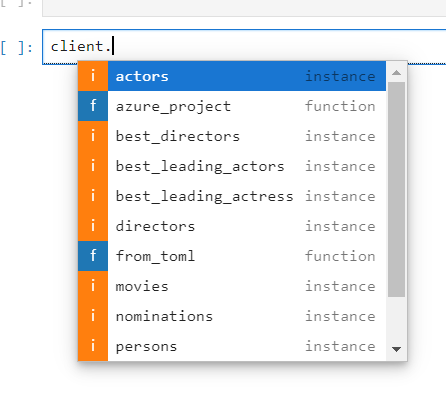This screenshot has width=446, height=401.
Task: Click the scrollbar down arrow in completer
Action: coord(396,349)
